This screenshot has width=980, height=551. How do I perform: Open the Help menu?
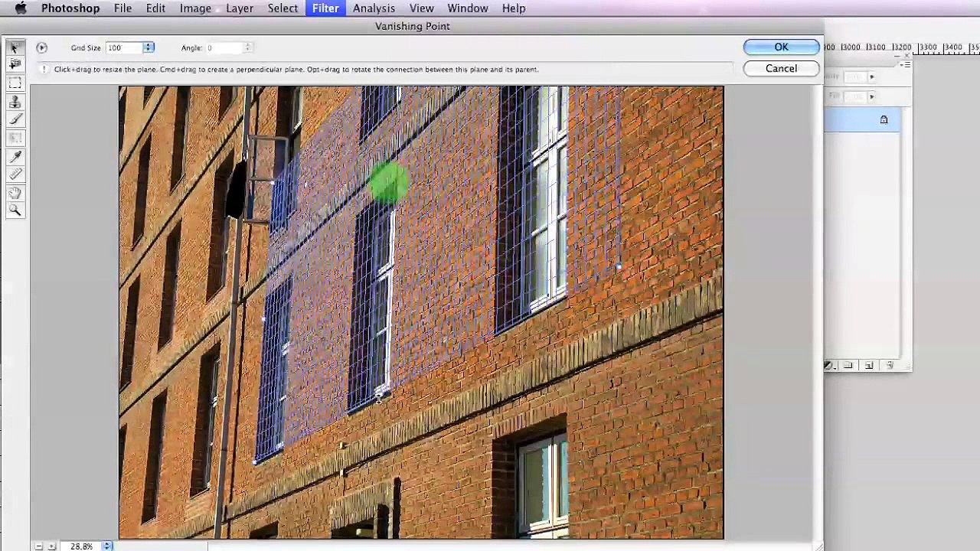pos(514,8)
